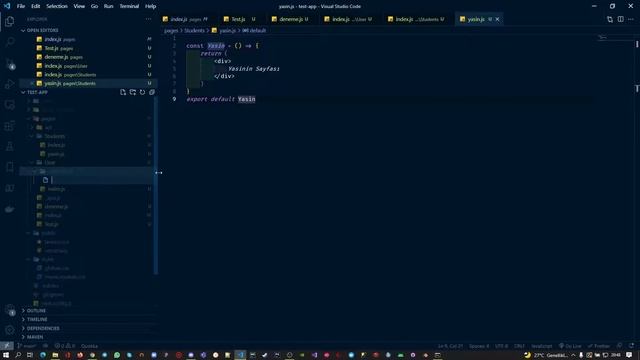
Task: Select yasin.js in Open Editors list
Action: [88, 83]
